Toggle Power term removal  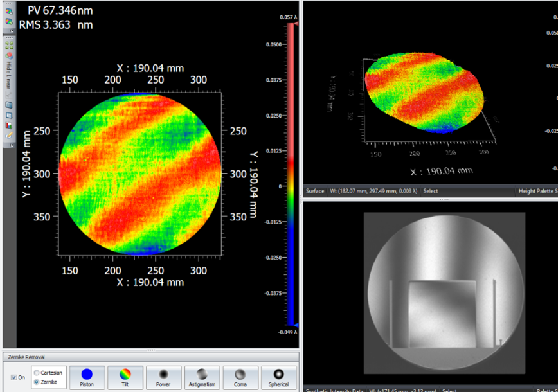(163, 377)
